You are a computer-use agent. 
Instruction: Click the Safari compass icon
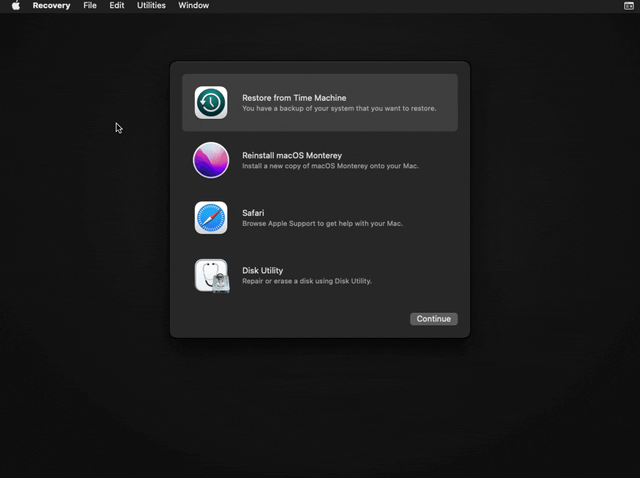point(211,217)
